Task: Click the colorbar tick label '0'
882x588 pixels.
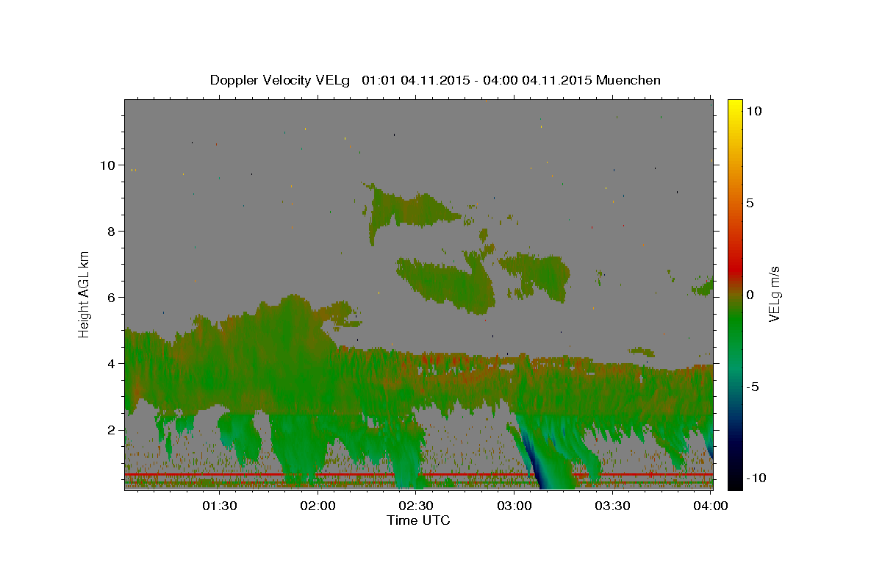Action: [750, 294]
